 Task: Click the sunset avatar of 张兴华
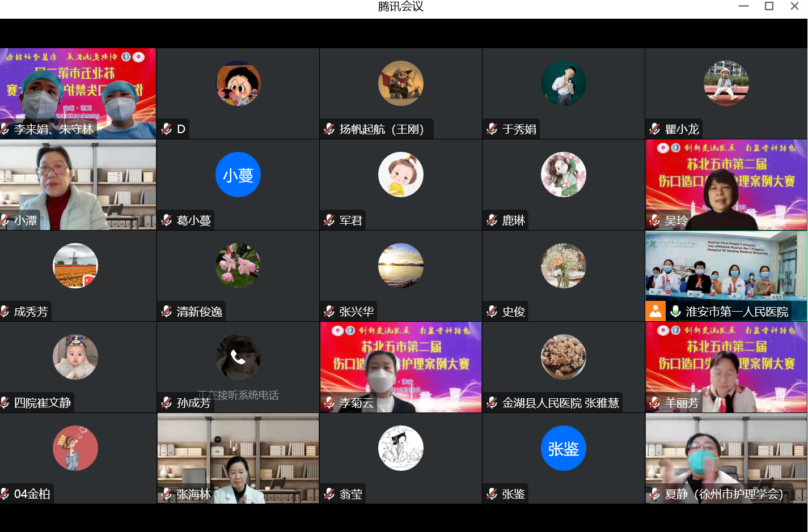click(401, 266)
